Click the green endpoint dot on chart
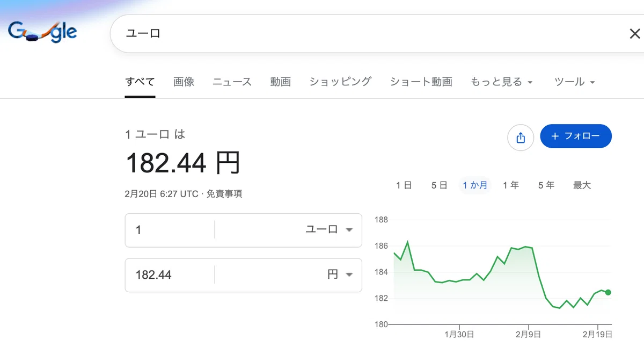 point(608,292)
